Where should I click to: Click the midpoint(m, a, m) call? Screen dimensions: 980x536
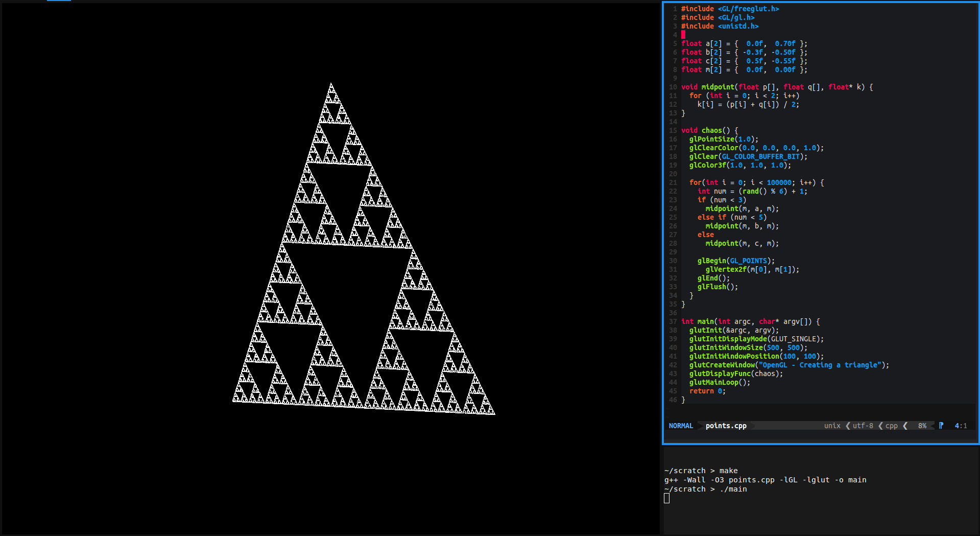tap(742, 208)
